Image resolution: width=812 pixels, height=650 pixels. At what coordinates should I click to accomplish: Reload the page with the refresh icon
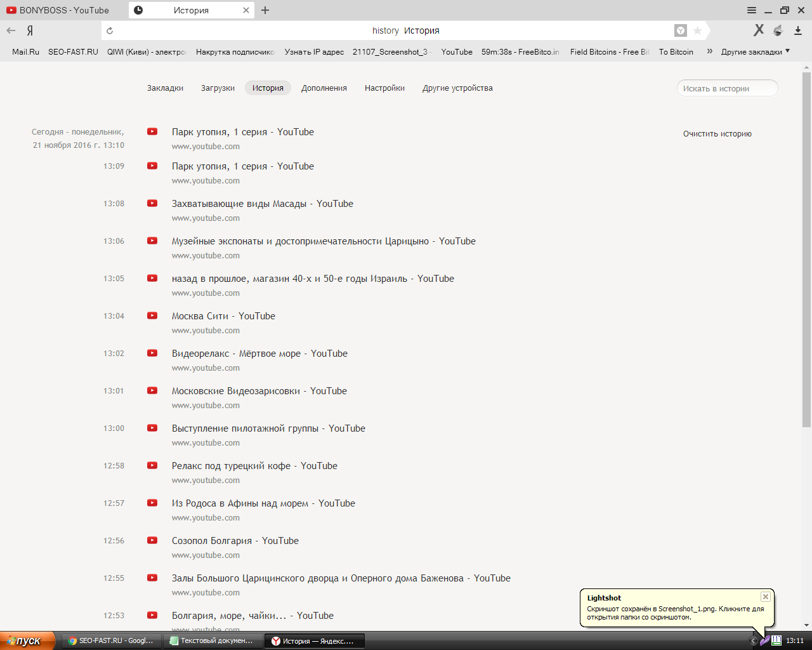coord(110,30)
